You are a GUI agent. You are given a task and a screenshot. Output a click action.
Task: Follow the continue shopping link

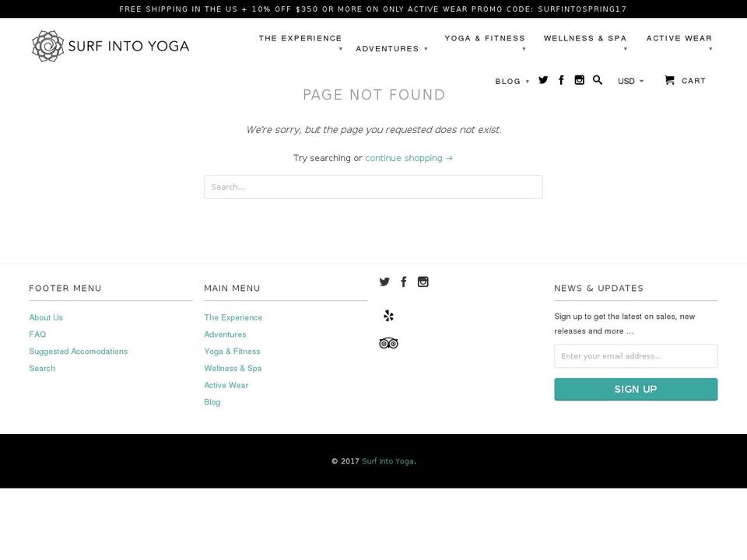coord(409,158)
